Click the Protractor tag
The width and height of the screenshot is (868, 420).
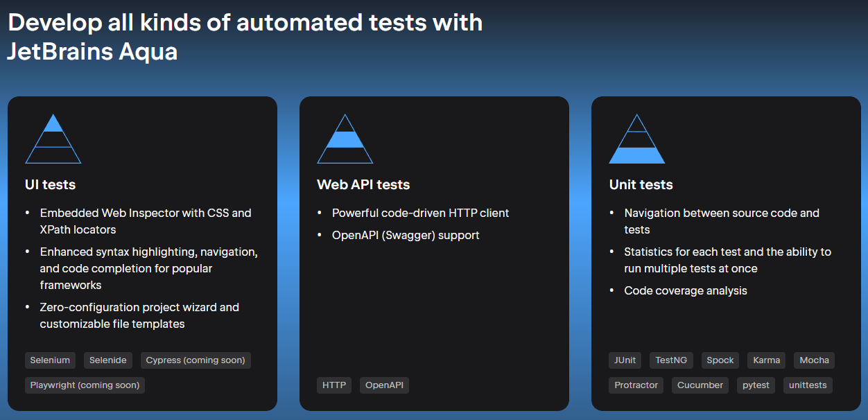pyautogui.click(x=636, y=385)
